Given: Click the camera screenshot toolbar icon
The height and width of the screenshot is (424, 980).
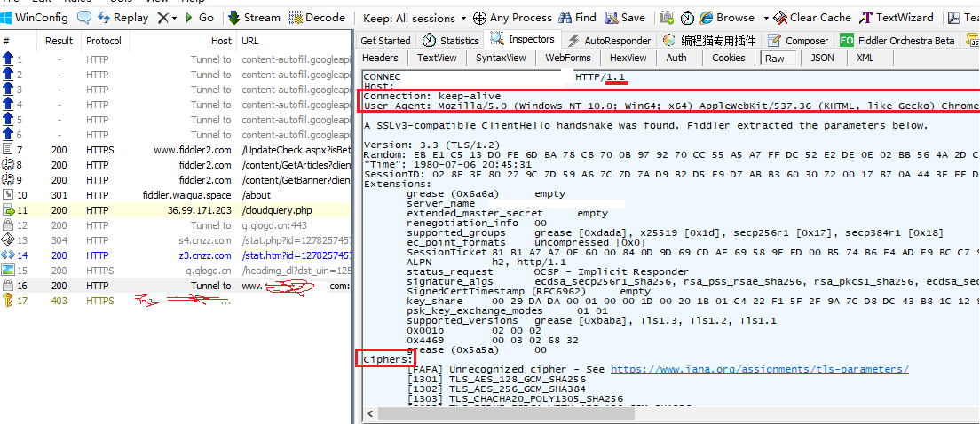Looking at the screenshot, I should (667, 18).
